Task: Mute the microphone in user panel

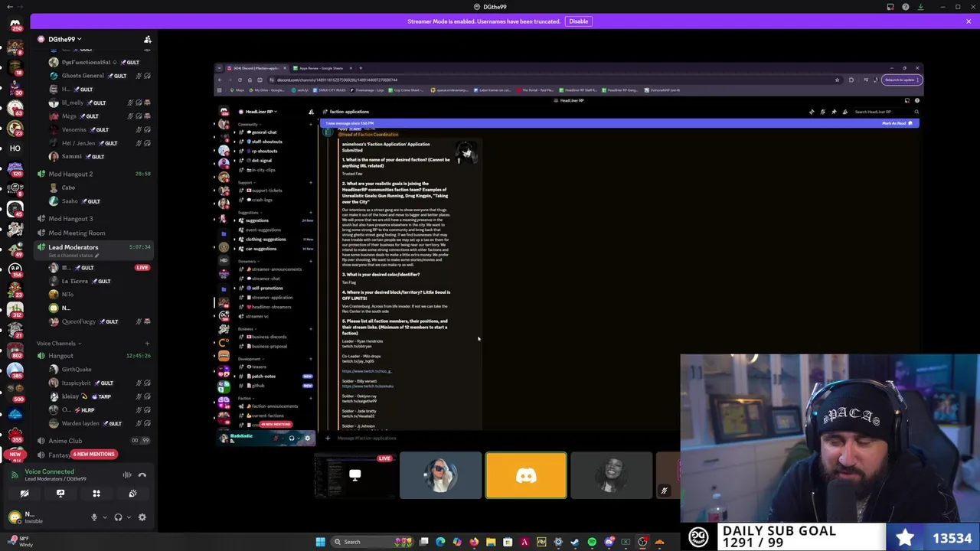Action: coord(94,517)
